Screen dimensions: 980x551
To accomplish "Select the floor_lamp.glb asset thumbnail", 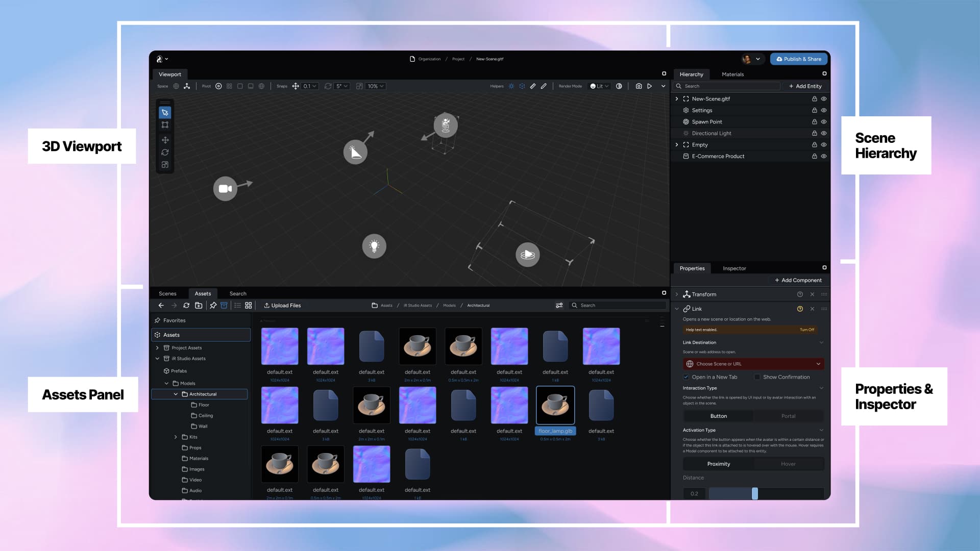I will pyautogui.click(x=555, y=405).
